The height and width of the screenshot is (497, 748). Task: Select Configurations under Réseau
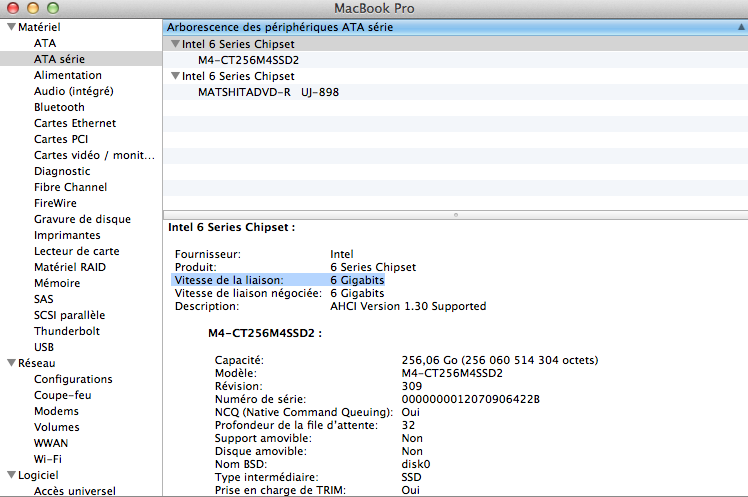point(73,379)
